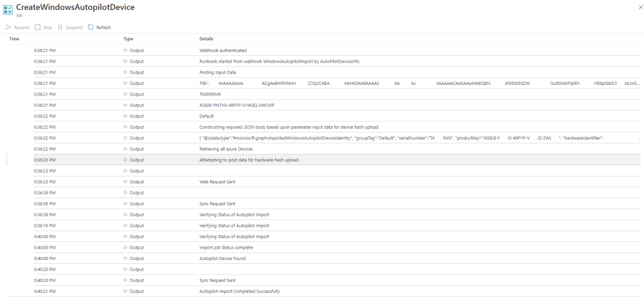Click output icon on Retrieving all azure Devices row

(126, 149)
